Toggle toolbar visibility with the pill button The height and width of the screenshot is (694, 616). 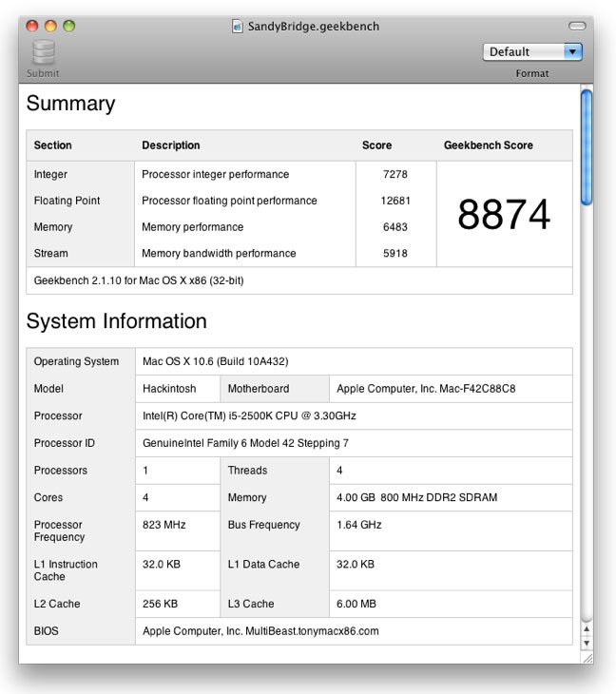pyautogui.click(x=576, y=27)
